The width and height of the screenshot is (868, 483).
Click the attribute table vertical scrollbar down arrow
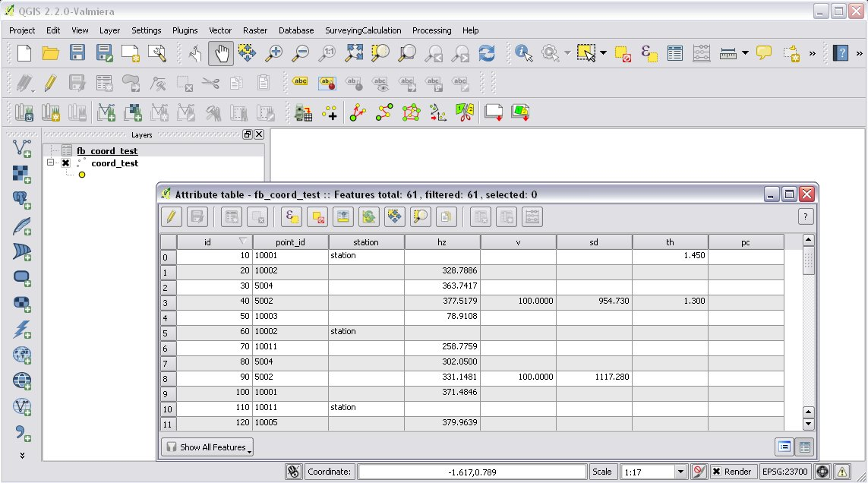click(808, 424)
